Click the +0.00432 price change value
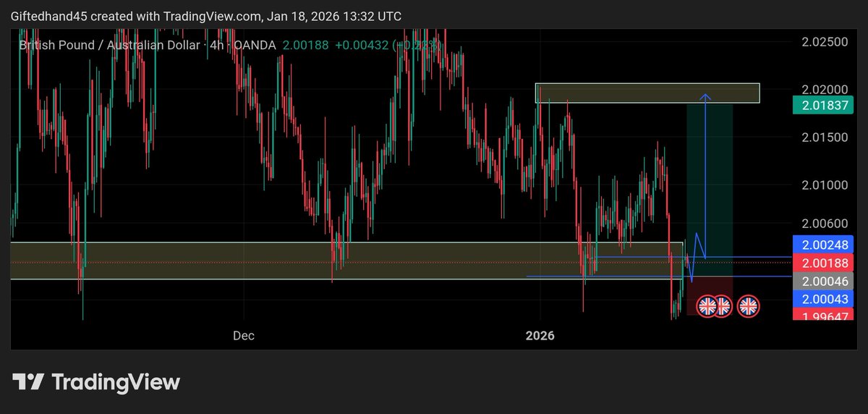 click(361, 45)
